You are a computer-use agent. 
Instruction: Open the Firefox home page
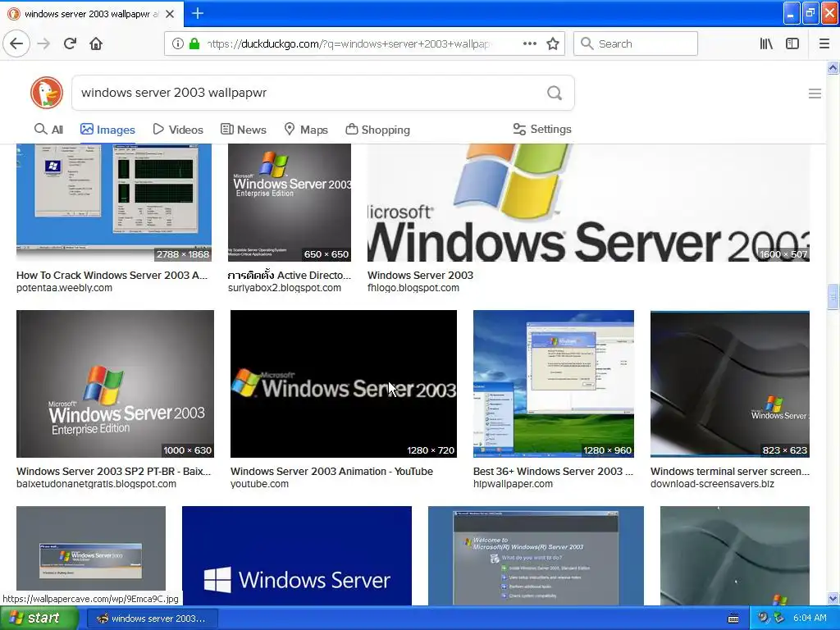[x=96, y=43]
